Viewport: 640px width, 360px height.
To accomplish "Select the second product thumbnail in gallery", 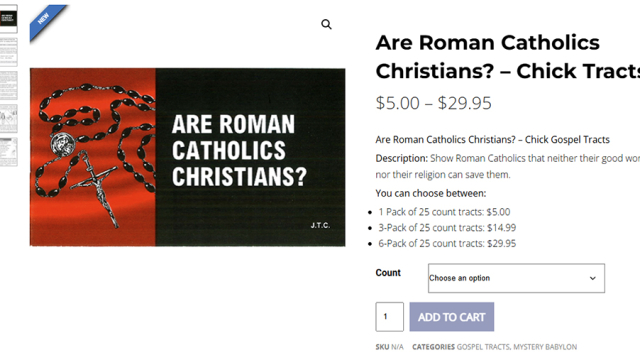I will [x=9, y=52].
